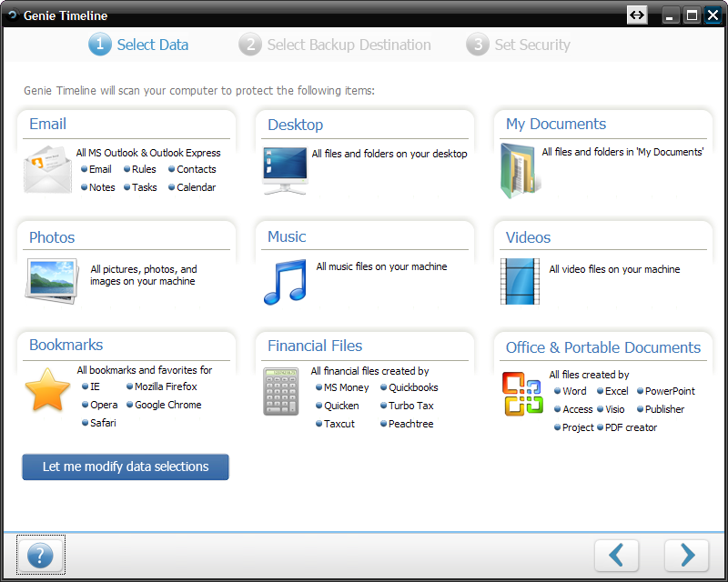Click the Quicken financial entry
This screenshot has height=582, width=728.
(337, 406)
